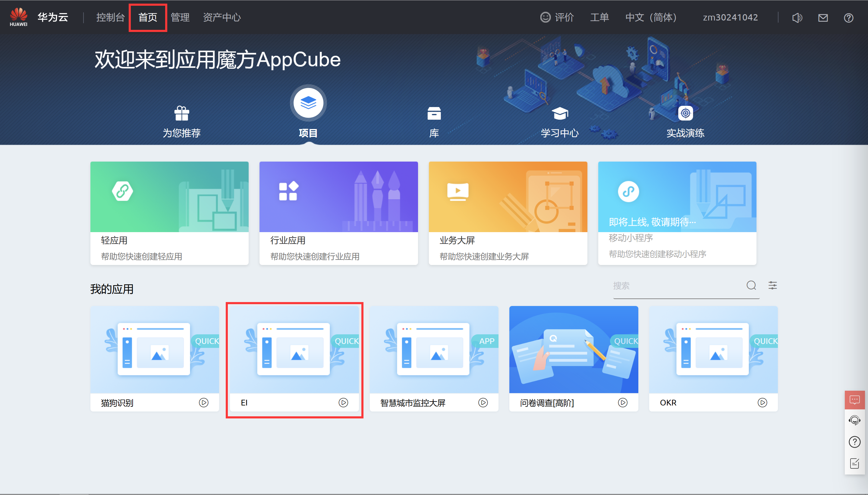
Task: Click the customer service headset icon
Action: pyautogui.click(x=854, y=420)
